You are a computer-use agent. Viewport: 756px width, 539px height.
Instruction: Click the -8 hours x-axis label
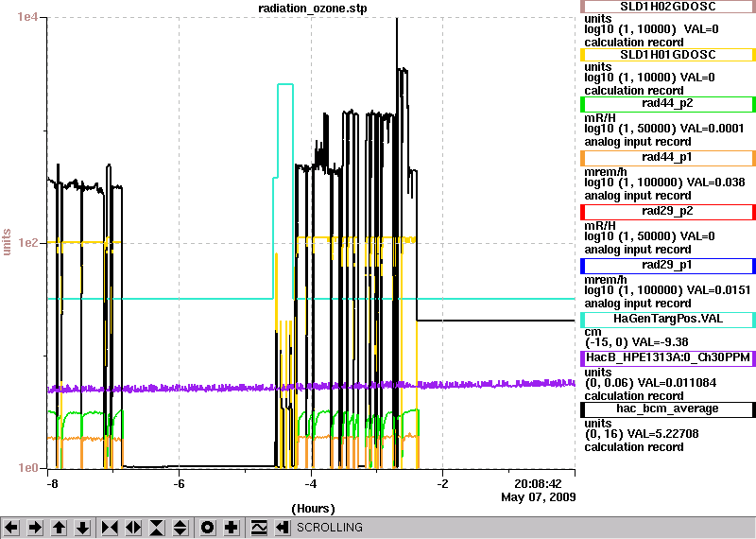(x=52, y=484)
